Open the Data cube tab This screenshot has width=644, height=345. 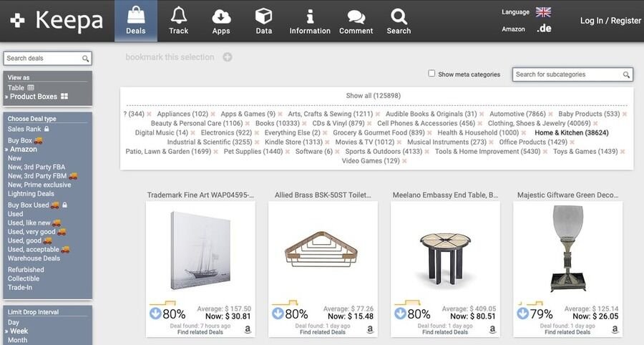[x=263, y=21]
